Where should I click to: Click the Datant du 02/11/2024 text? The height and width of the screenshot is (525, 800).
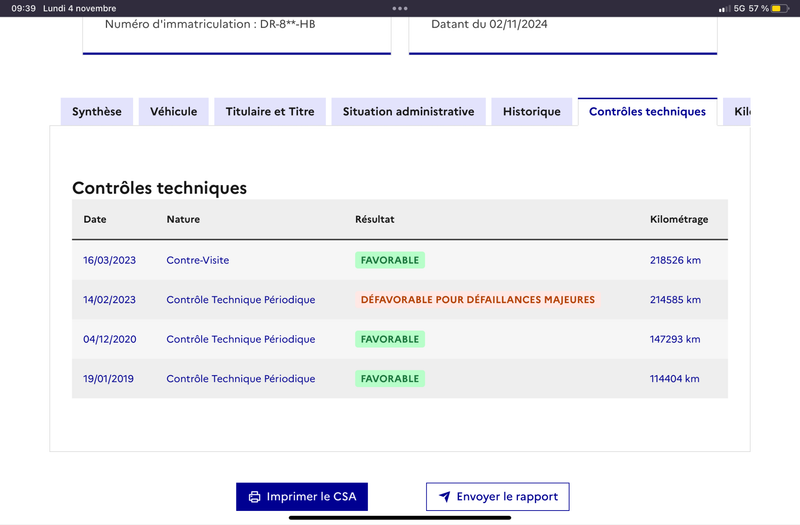click(x=489, y=24)
